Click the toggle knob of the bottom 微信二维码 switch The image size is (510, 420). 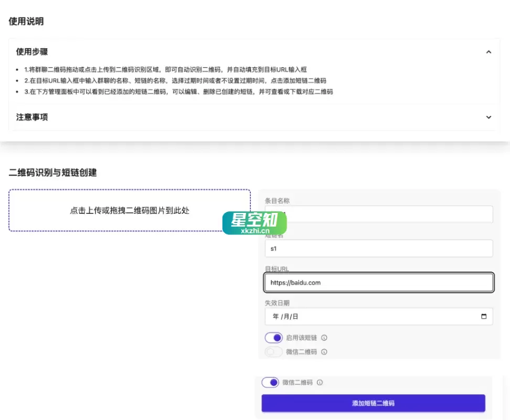[273, 383]
